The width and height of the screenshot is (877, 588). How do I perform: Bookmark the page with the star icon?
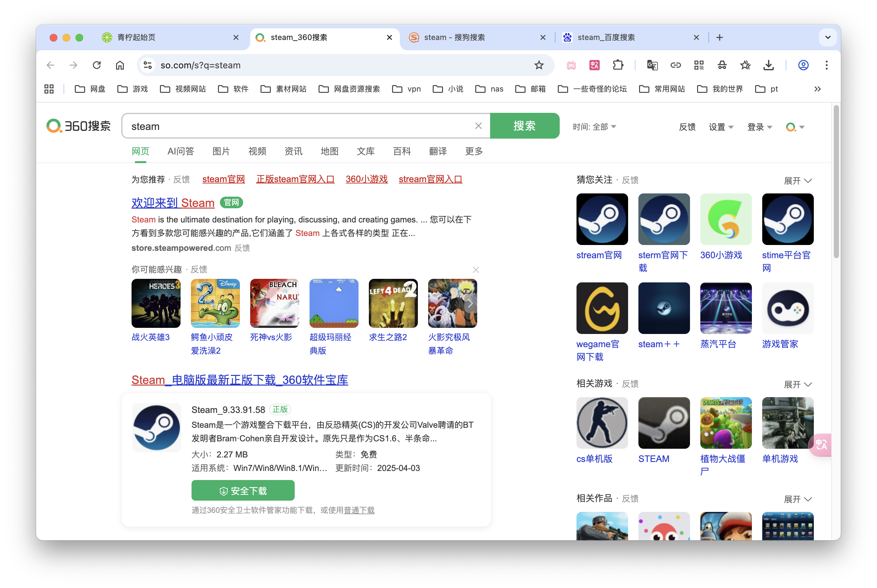click(x=539, y=65)
